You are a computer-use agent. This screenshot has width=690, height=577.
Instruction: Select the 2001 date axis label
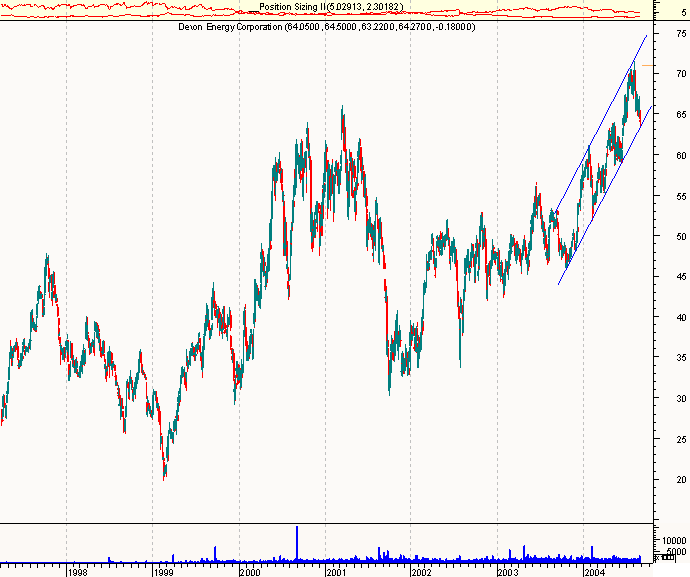click(x=336, y=572)
